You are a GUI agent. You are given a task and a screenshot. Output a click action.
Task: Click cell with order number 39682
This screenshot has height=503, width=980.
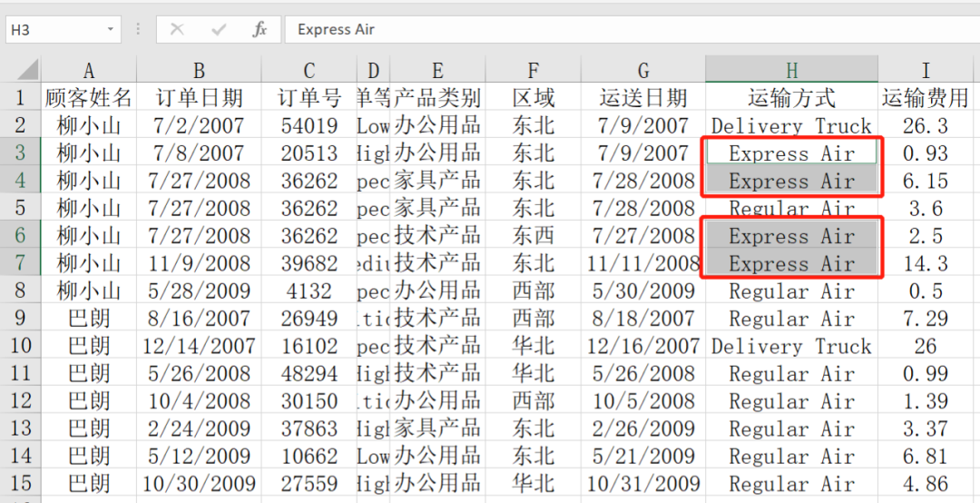pyautogui.click(x=309, y=263)
